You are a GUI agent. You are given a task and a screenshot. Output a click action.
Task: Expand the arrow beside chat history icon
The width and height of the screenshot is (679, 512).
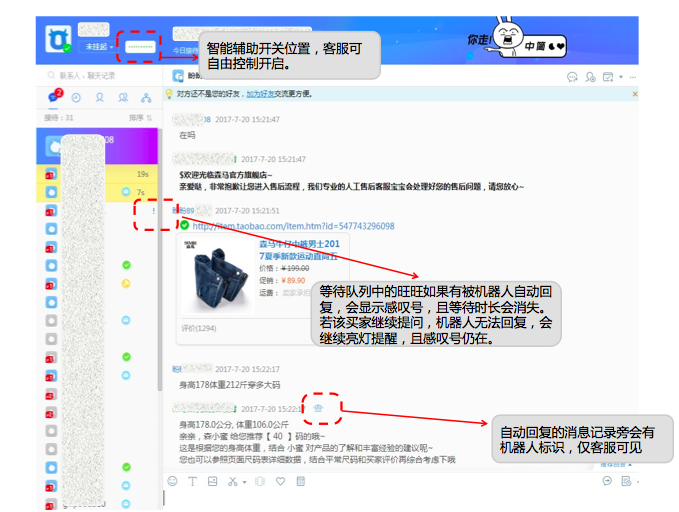point(637,481)
